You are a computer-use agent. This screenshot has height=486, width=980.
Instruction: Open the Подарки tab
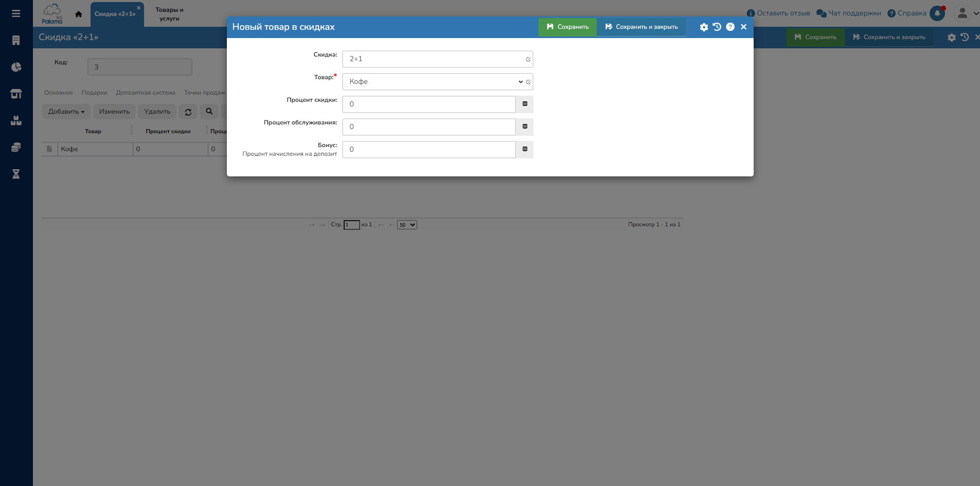[x=94, y=93]
